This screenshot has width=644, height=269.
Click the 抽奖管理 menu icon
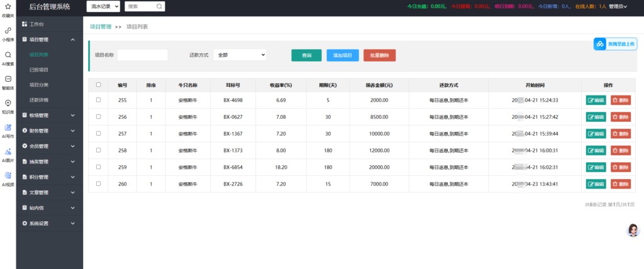(x=25, y=162)
